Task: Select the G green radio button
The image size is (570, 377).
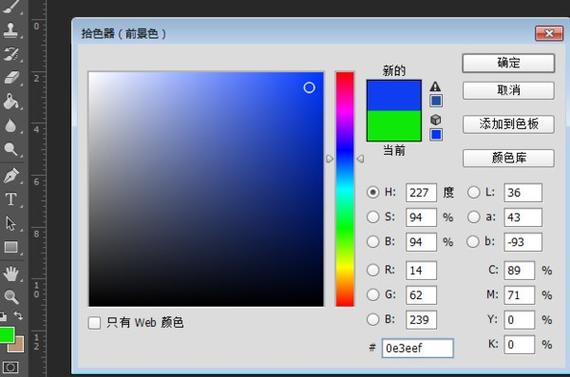Action: tap(373, 294)
